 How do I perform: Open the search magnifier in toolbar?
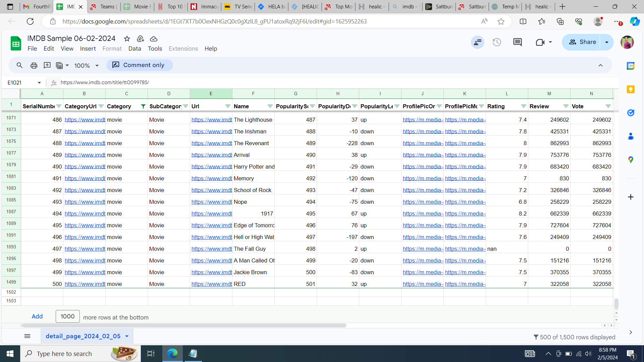pos(19,65)
